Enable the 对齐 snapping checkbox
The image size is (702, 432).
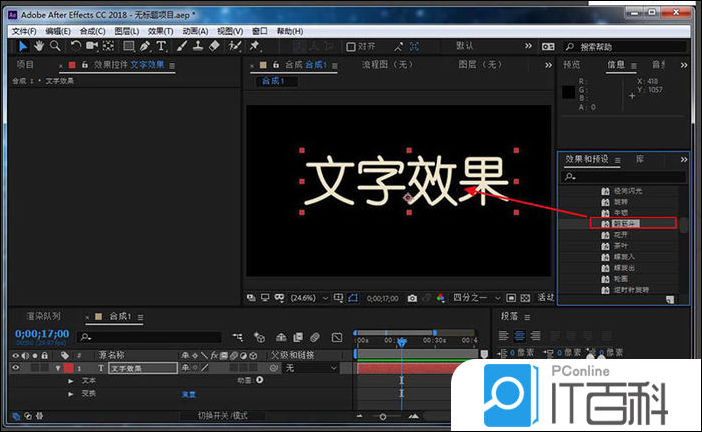[351, 46]
